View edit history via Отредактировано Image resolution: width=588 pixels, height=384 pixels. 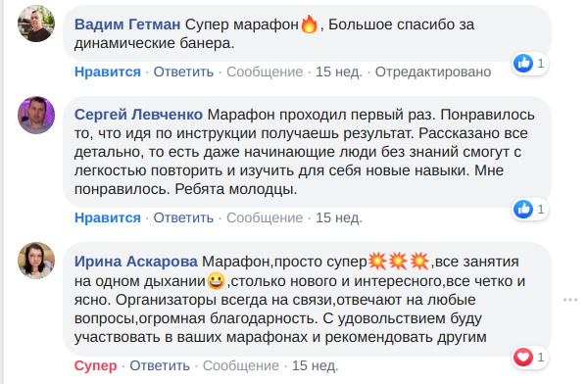[433, 72]
